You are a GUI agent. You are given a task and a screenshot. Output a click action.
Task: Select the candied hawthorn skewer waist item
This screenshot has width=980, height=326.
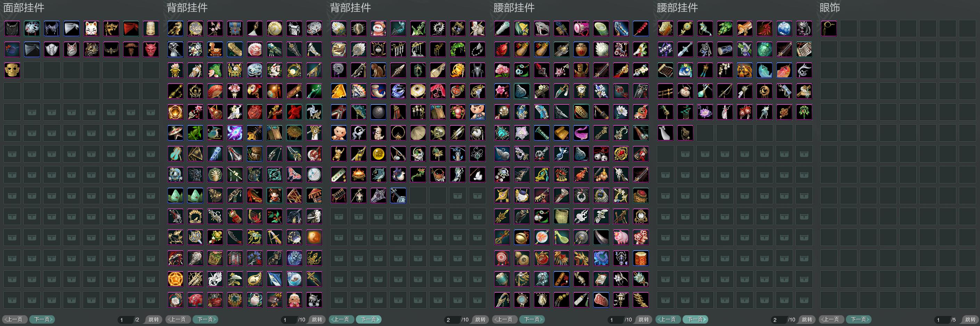[641, 29]
